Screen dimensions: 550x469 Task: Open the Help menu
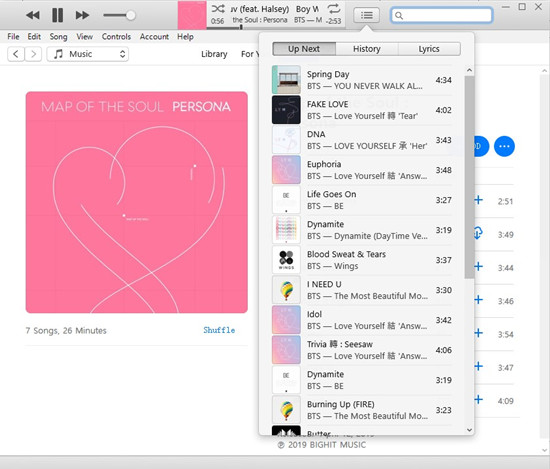point(185,36)
